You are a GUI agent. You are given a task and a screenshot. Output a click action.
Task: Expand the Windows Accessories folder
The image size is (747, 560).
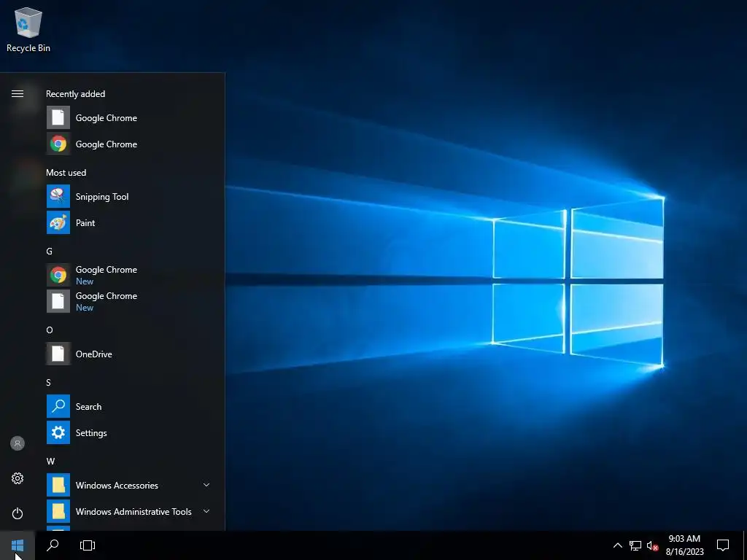point(128,485)
